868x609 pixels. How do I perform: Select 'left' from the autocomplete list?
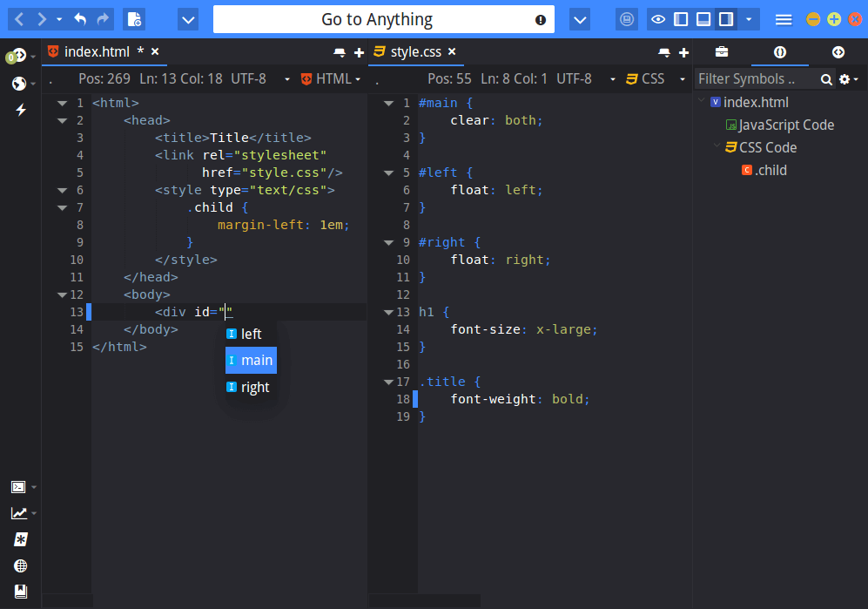(x=251, y=334)
